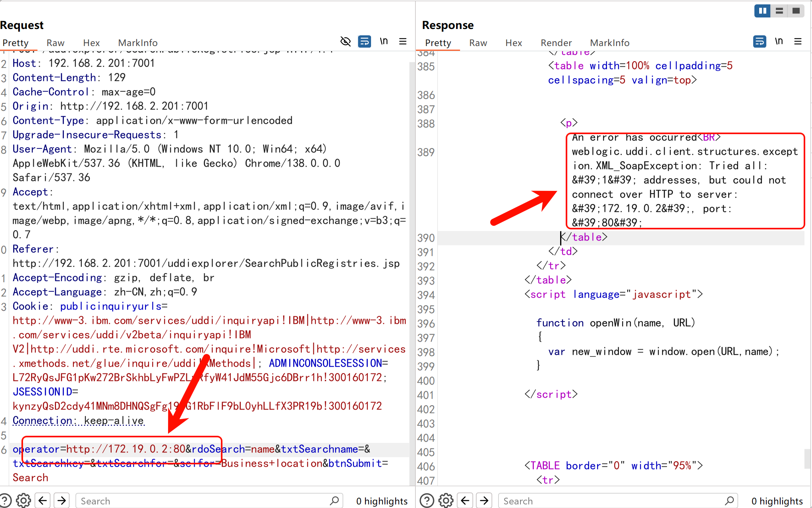Click the Response panel vertical scrollbar
This screenshot has width=812, height=508.
point(807,458)
